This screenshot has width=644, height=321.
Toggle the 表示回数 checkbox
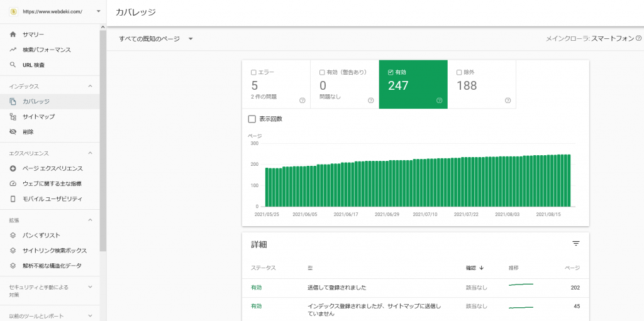[x=252, y=119]
